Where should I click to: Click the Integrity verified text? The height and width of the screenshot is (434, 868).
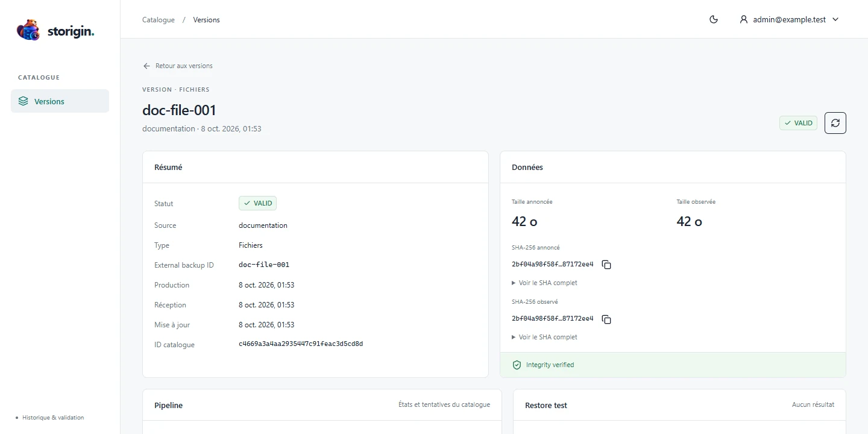pyautogui.click(x=550, y=365)
